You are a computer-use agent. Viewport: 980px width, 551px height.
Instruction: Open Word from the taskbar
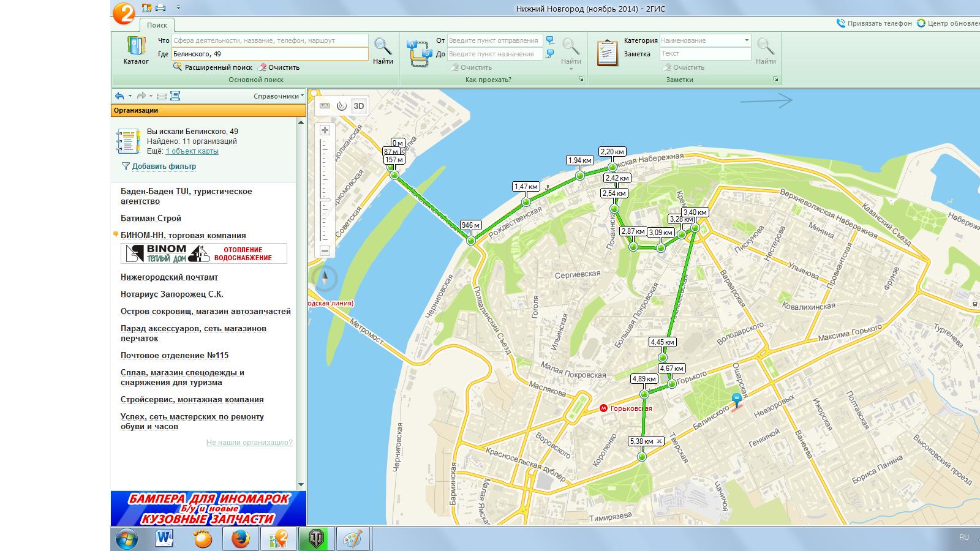click(x=164, y=539)
